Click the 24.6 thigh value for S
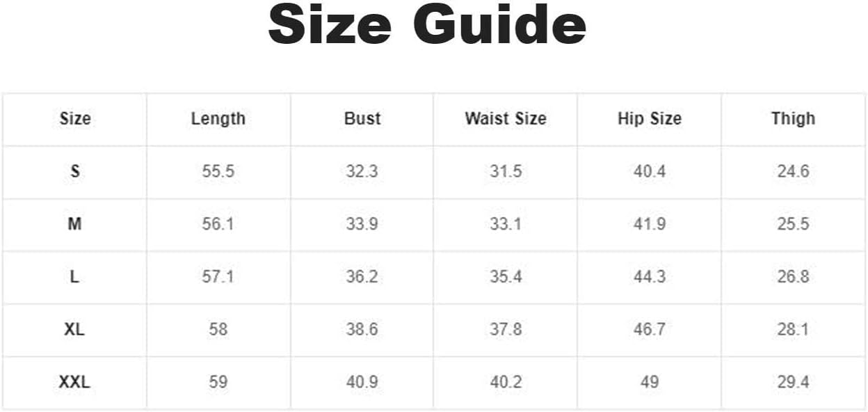The width and height of the screenshot is (868, 412). [x=793, y=171]
